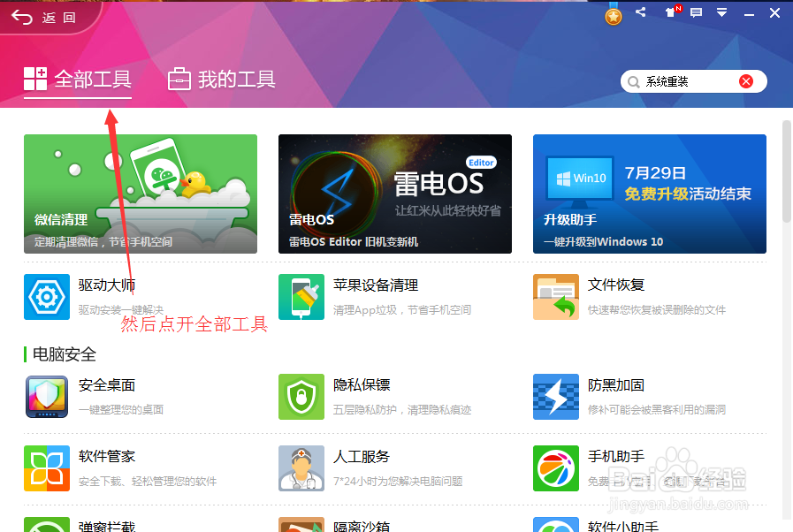Open the 手机助手 green icon

pos(556,468)
